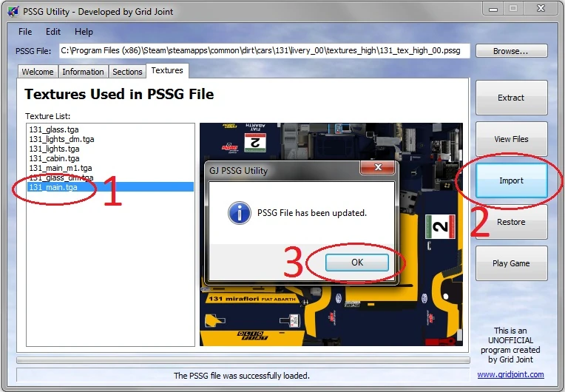The width and height of the screenshot is (565, 392).
Task: Confirm the dialog with OK
Action: coord(357,263)
